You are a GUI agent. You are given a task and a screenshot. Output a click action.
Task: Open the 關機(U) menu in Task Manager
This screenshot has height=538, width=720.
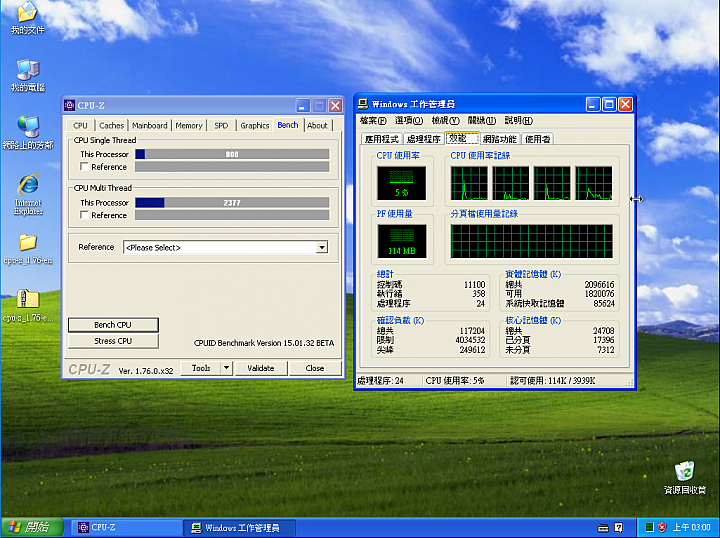[482, 121]
